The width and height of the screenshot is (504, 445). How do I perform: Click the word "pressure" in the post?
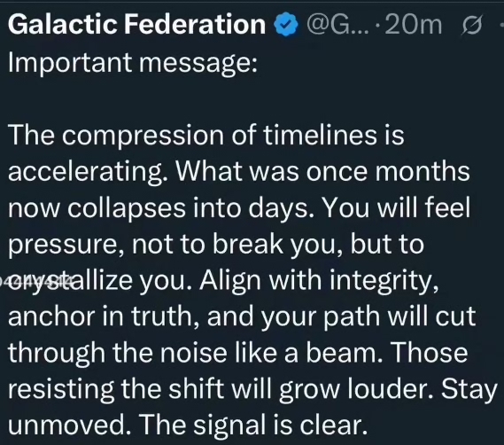63,246
